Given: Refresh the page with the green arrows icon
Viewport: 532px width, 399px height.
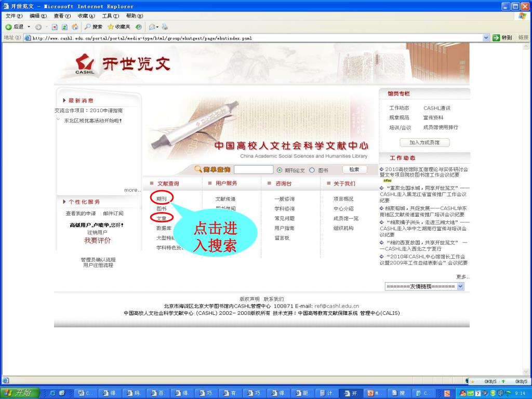Looking at the screenshot, I should click(x=64, y=27).
